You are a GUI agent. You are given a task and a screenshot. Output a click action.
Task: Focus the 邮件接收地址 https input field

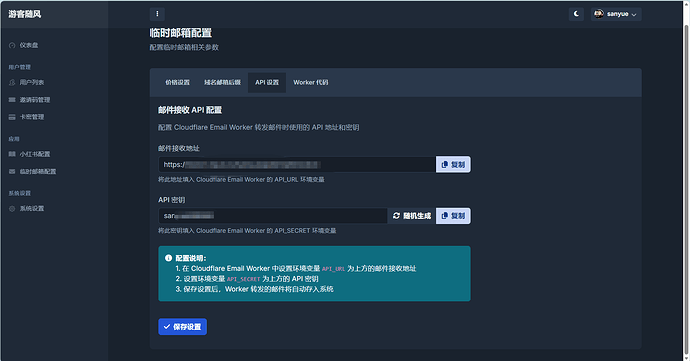[x=297, y=165]
